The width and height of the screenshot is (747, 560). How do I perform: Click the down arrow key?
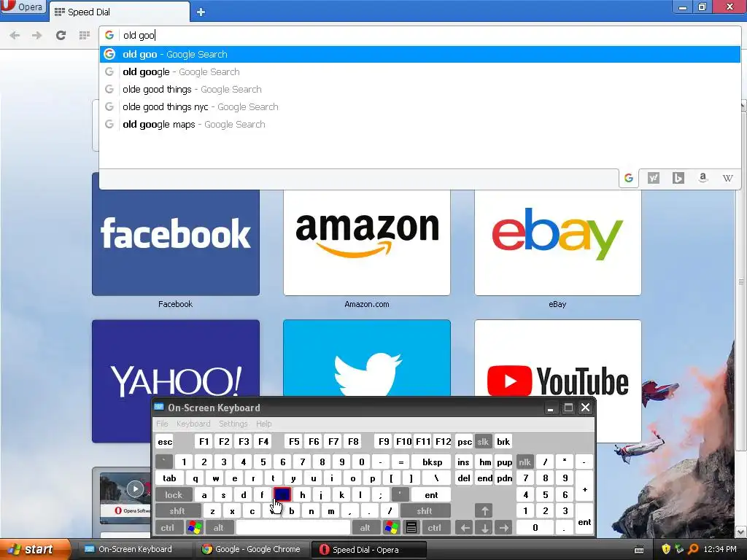click(484, 528)
